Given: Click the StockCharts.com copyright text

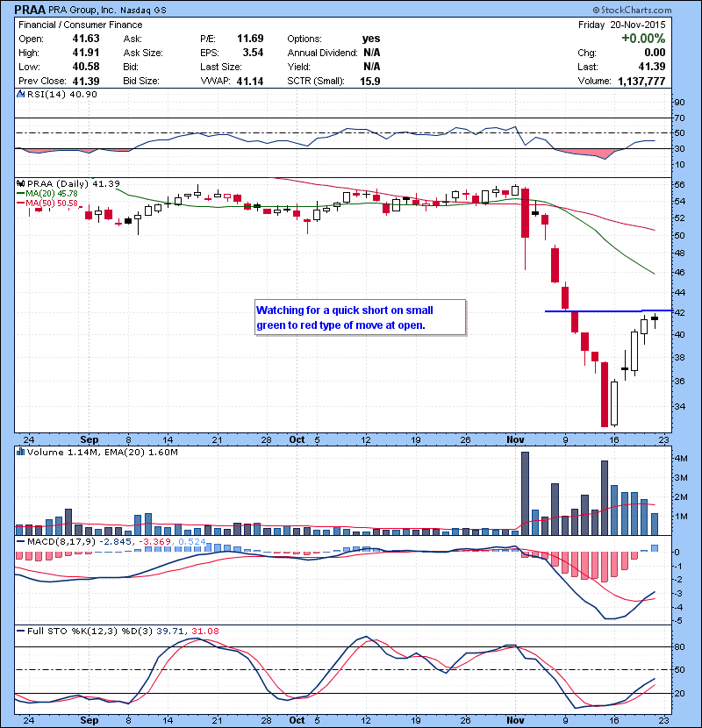Looking at the screenshot, I should tap(633, 10).
